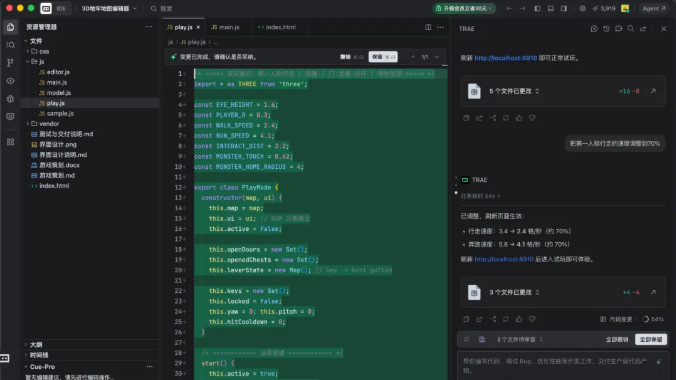This screenshot has height=380, width=676.
Task: Go to previous change with up arrow
Action: (413, 57)
